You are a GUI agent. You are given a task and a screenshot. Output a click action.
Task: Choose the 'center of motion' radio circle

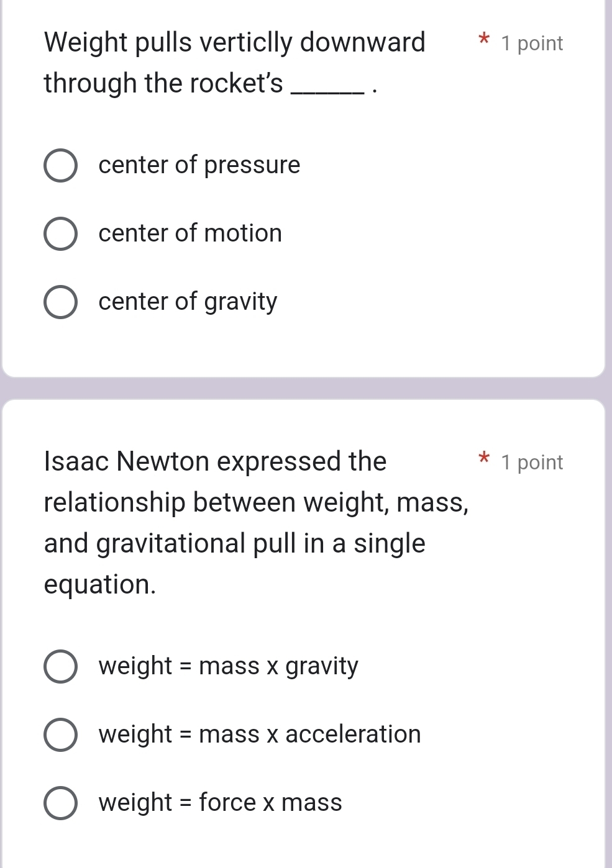[60, 234]
